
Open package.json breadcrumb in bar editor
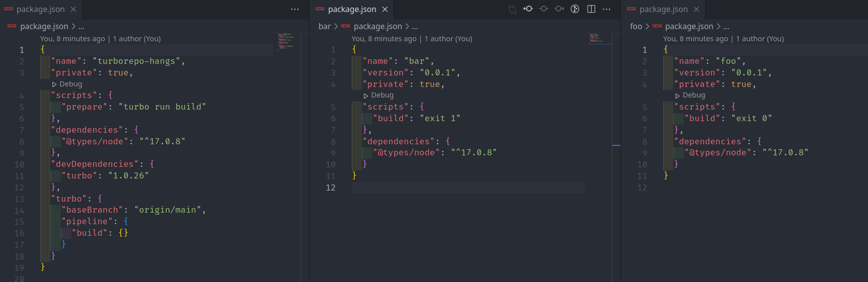point(378,26)
